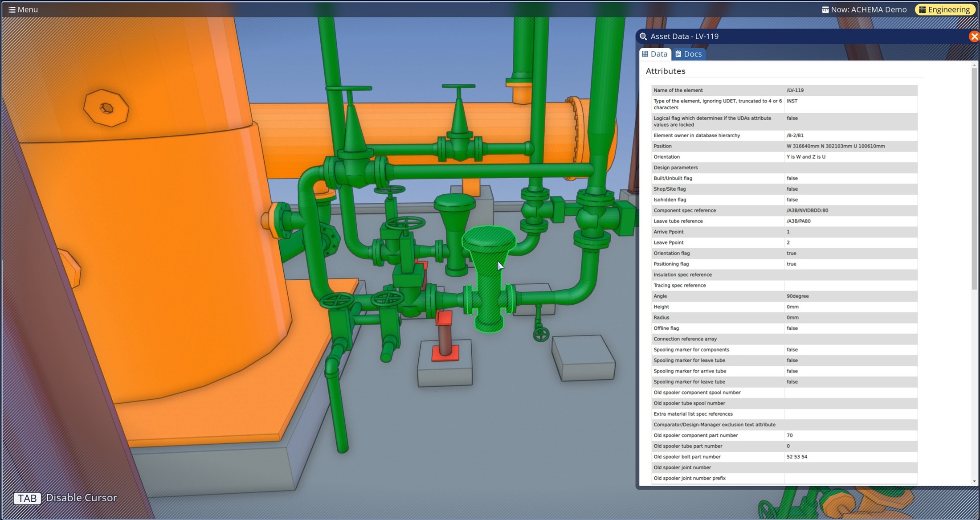980x520 pixels.
Task: Click the Isohidden flag row
Action: pyautogui.click(x=784, y=200)
